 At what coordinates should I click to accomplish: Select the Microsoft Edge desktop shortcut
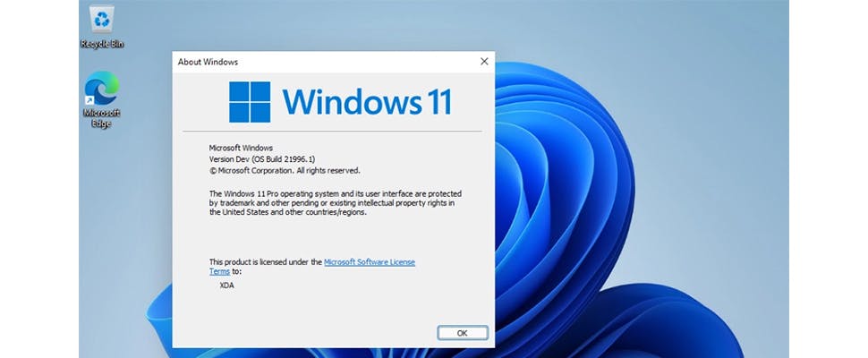tap(102, 99)
